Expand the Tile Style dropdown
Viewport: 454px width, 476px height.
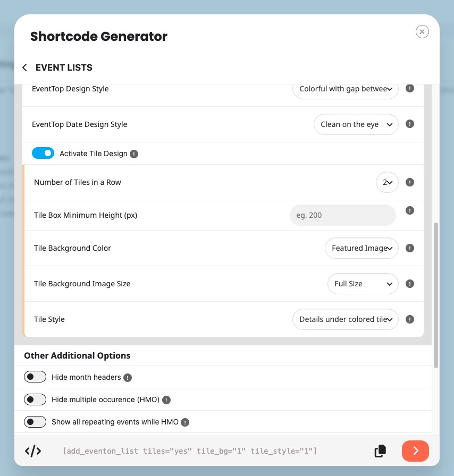tap(346, 319)
